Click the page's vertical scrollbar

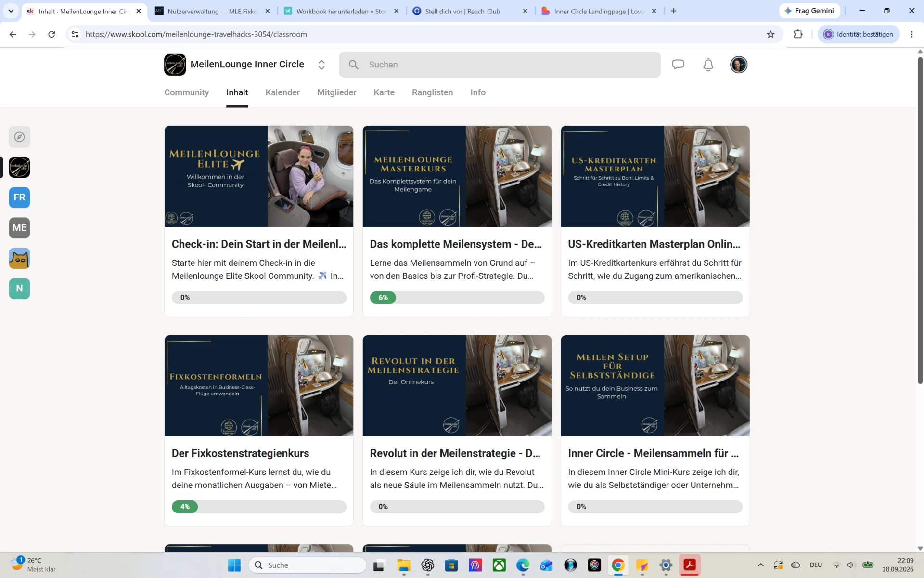[920, 220]
